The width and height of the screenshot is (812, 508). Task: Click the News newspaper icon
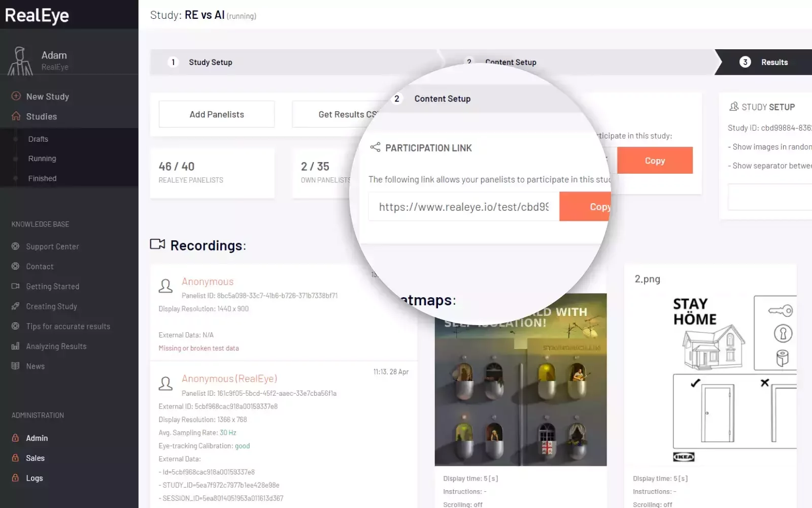click(x=16, y=366)
